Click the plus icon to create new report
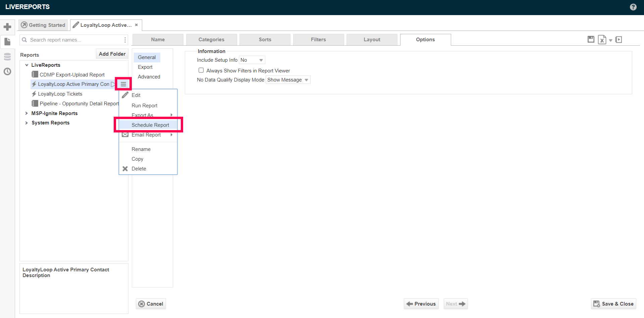Image resolution: width=644 pixels, height=318 pixels. 7,27
